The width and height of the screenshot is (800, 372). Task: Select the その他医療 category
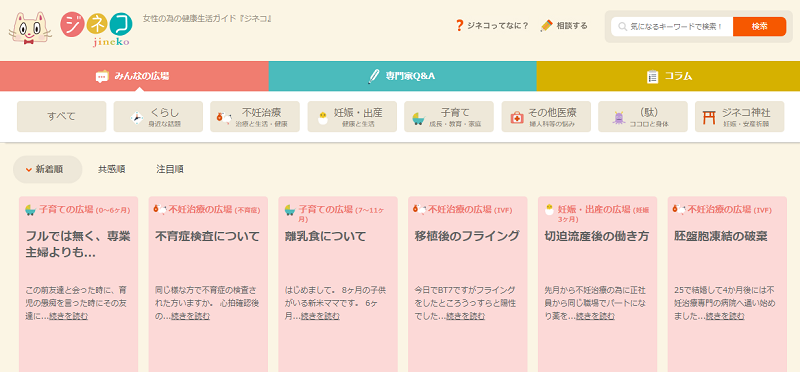pyautogui.click(x=546, y=116)
